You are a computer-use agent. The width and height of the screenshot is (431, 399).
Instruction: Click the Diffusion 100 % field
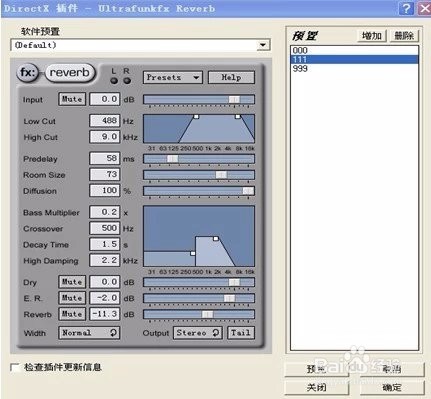pos(105,191)
